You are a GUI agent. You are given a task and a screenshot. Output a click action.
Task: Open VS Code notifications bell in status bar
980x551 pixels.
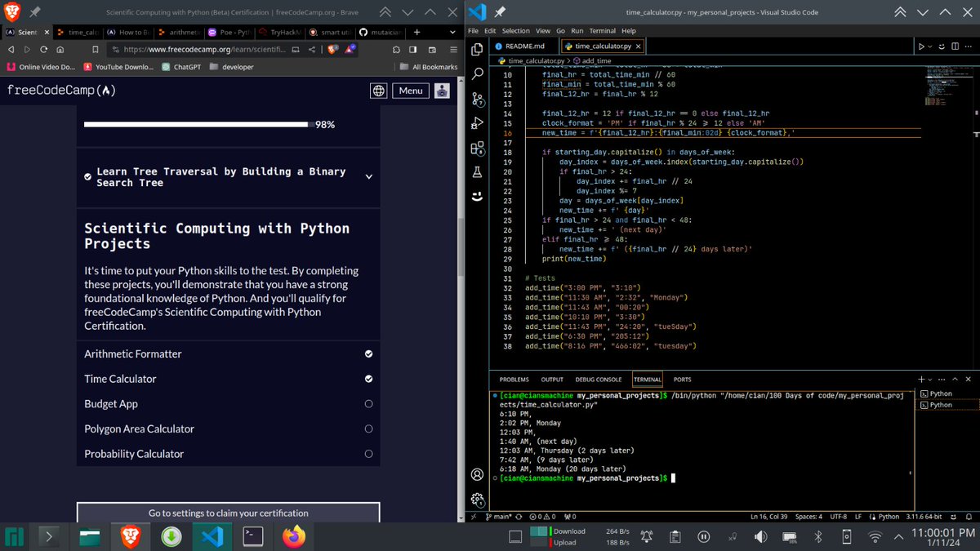(969, 517)
